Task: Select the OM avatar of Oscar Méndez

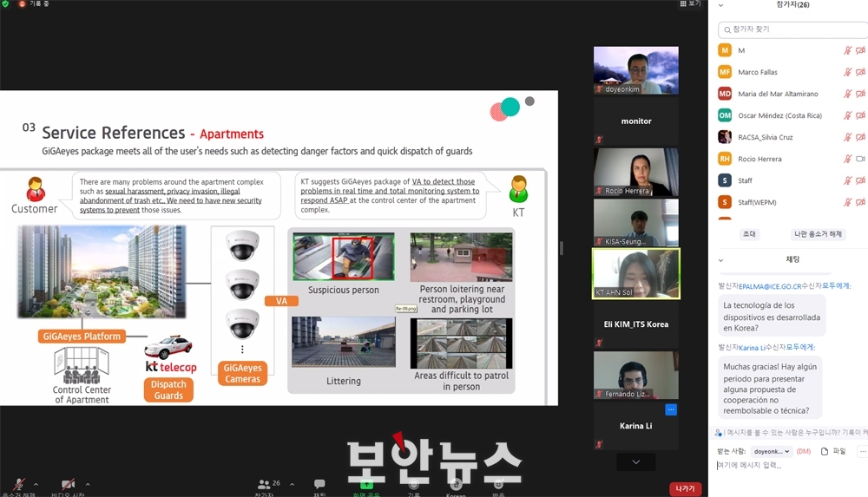Action: 725,115
